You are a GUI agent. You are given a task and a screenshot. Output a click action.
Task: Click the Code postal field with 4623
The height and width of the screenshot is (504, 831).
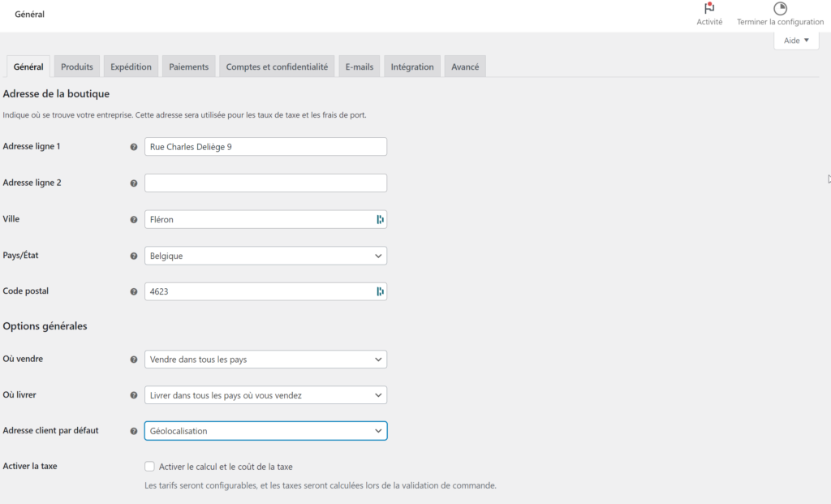(x=265, y=291)
